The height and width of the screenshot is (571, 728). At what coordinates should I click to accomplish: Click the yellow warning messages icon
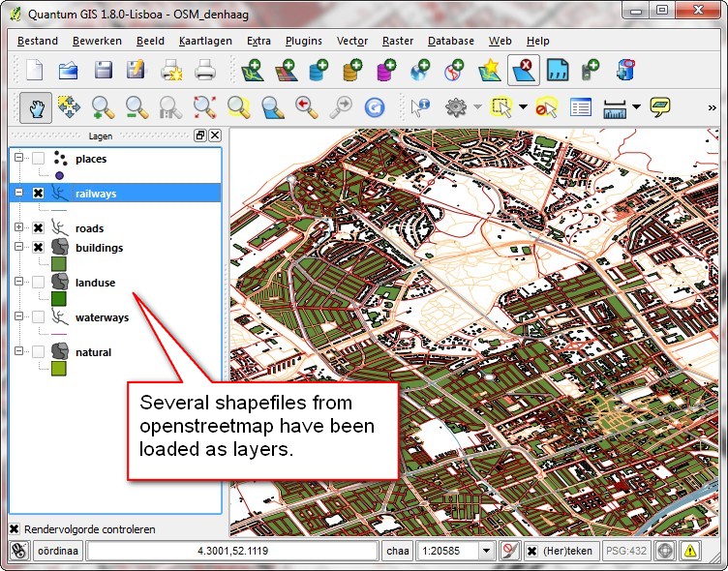[690, 551]
